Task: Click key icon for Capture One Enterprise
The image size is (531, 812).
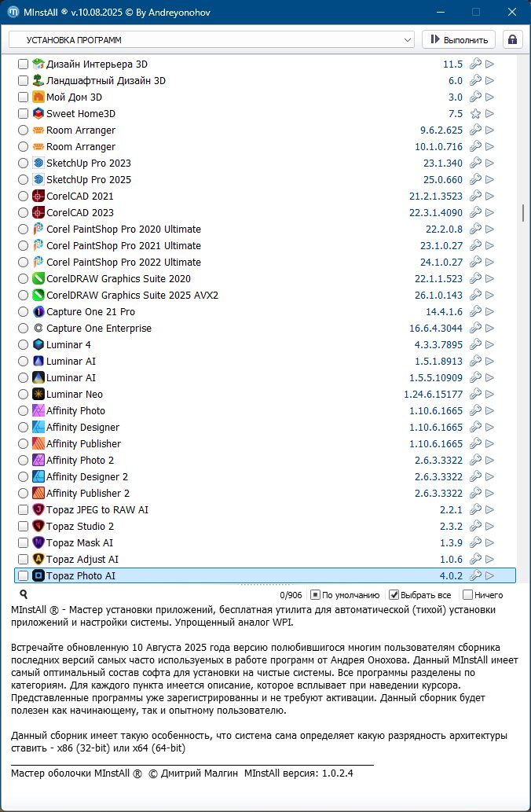Action: 475,329
